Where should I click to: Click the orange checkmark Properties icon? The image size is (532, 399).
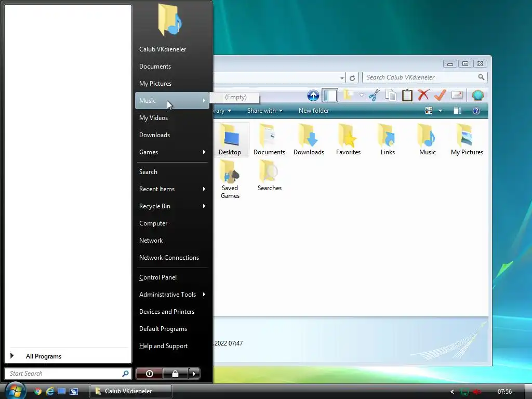(x=440, y=96)
